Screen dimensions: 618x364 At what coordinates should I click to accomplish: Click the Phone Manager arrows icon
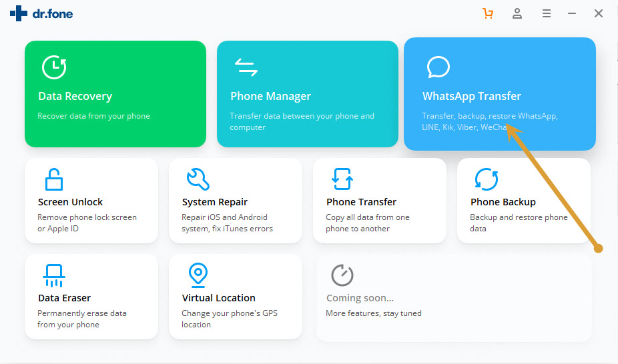click(246, 67)
